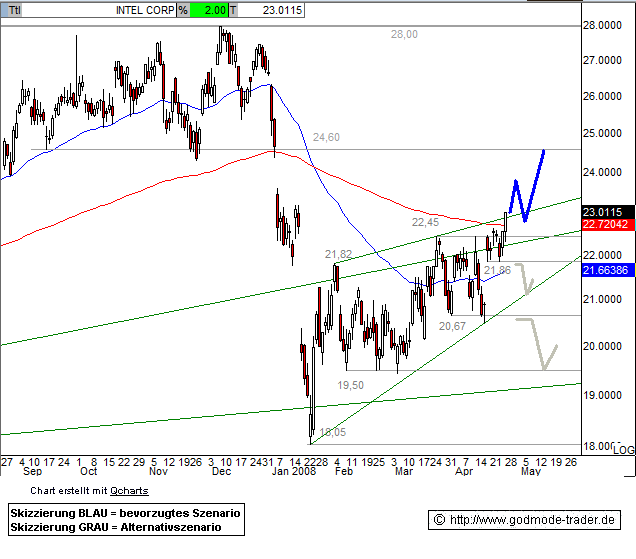Click the 19.0000 price axis value
The height and width of the screenshot is (559, 636).
(602, 395)
